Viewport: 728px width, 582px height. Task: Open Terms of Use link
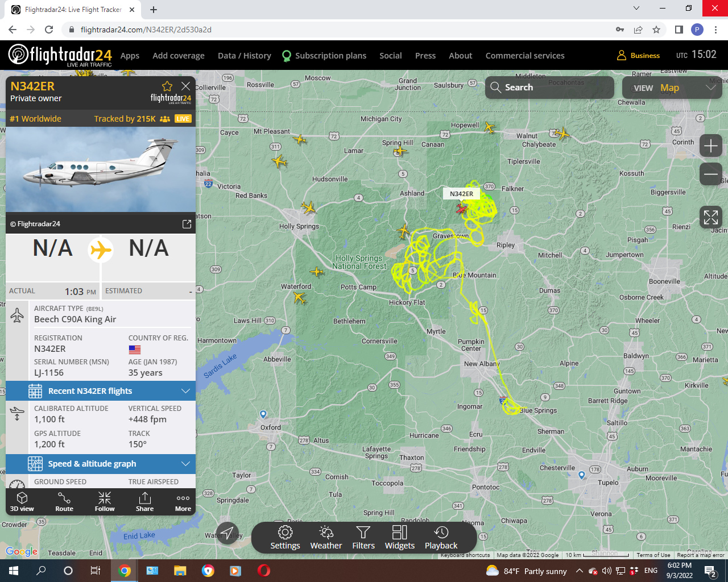(653, 555)
